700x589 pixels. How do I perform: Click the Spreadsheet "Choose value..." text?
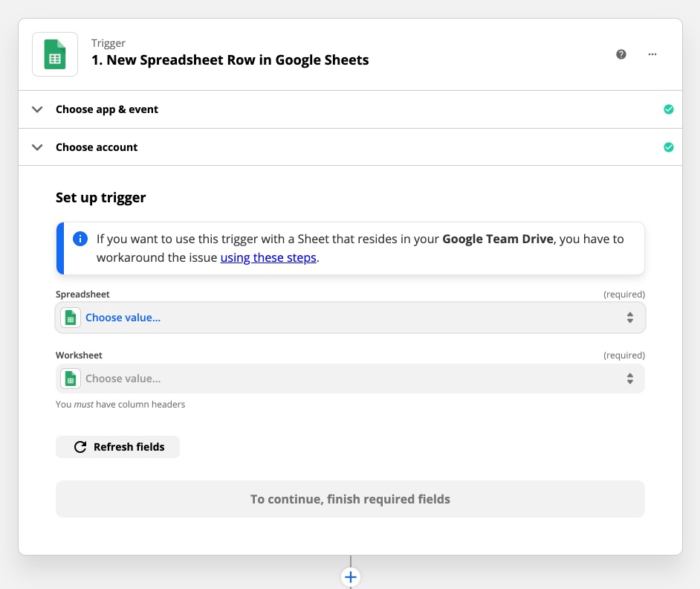click(x=123, y=318)
